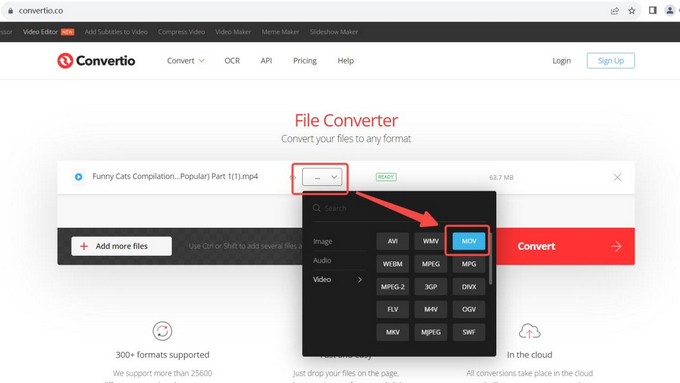Open Add Subtitles to Video link
This screenshot has width=680, height=383.
116,32
